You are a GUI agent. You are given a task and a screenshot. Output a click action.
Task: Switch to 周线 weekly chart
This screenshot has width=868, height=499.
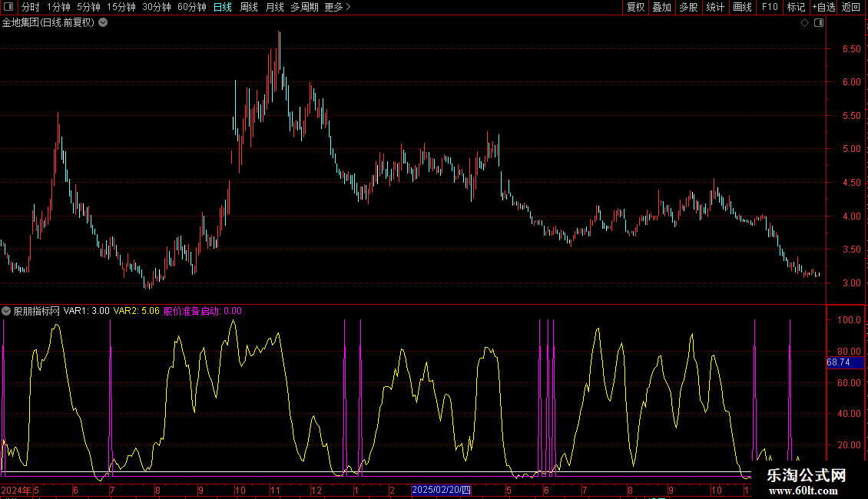click(249, 7)
